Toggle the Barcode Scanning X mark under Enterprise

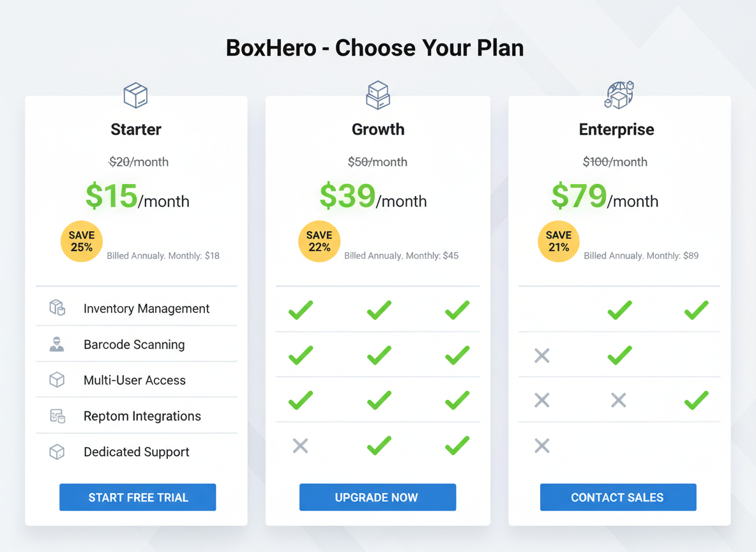(541, 356)
